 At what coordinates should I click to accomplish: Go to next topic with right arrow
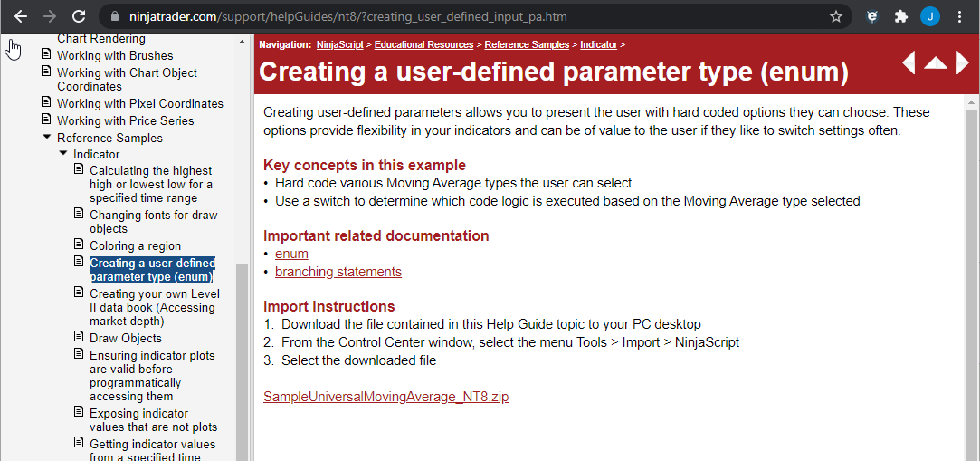(962, 62)
